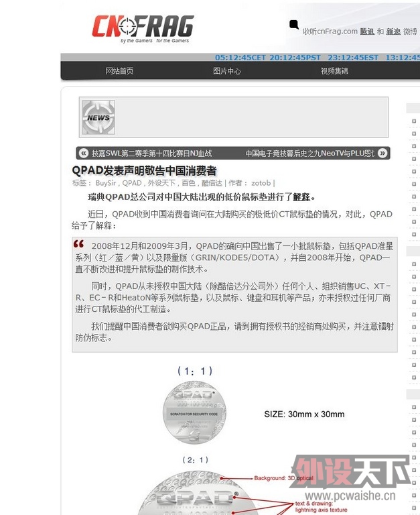Click the 20:12:45PST clock text
This screenshot has width=420, height=515.
(295, 58)
